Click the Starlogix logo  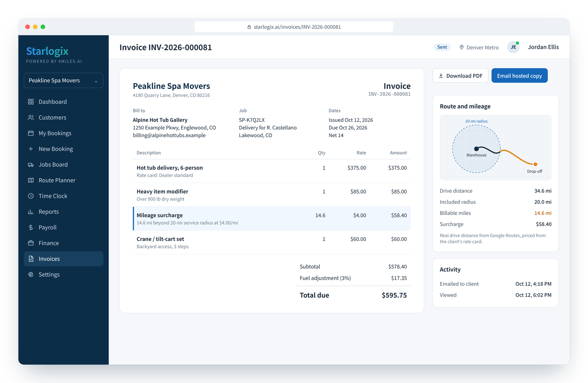coord(47,51)
